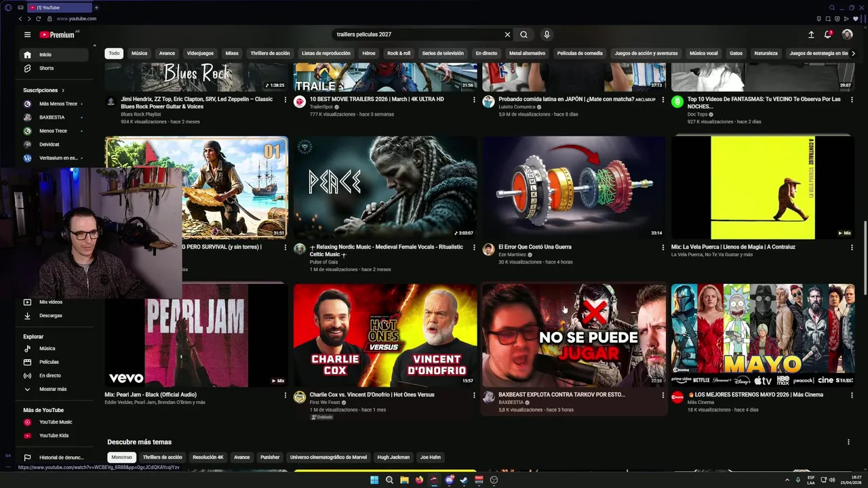
Task: Select the Punisher topic chip
Action: pyautogui.click(x=270, y=457)
